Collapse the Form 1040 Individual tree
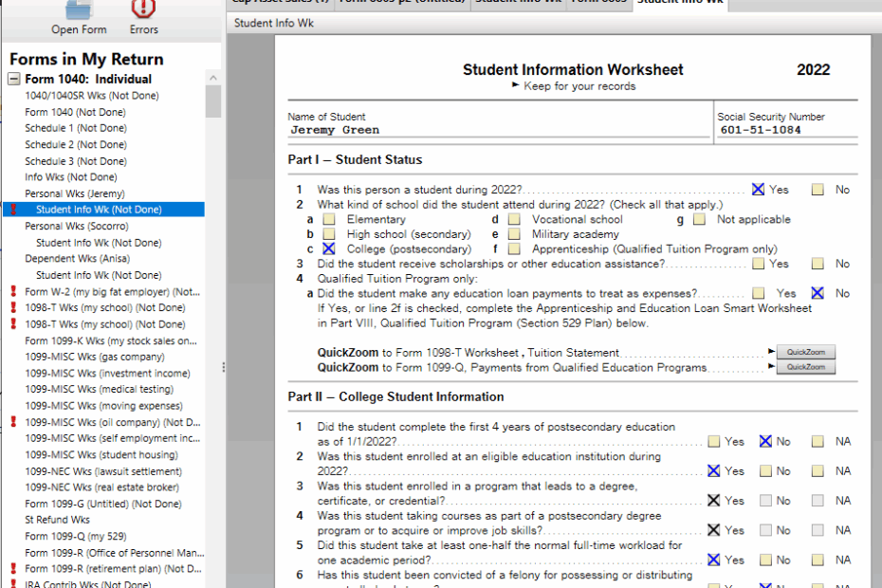The height and width of the screenshot is (588, 882). point(12,81)
